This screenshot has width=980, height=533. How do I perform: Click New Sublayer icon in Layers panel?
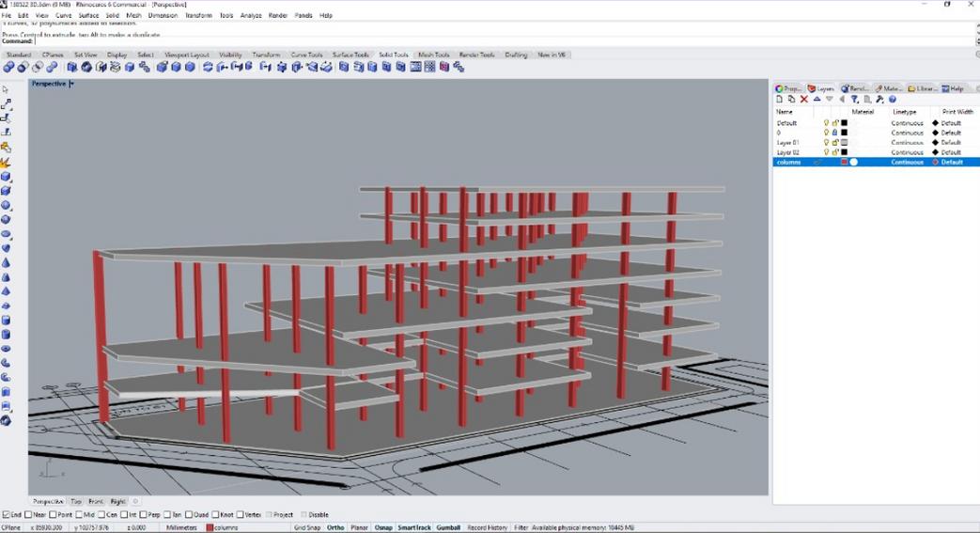(x=791, y=100)
